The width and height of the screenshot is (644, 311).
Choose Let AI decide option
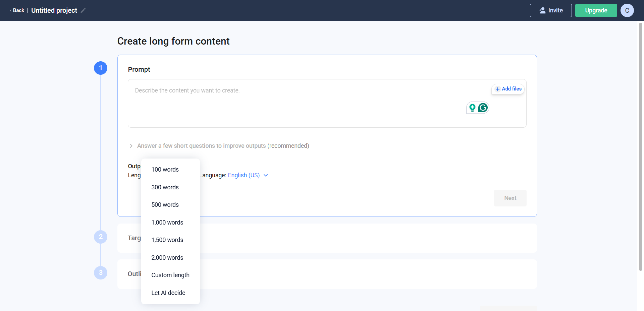coord(170,293)
